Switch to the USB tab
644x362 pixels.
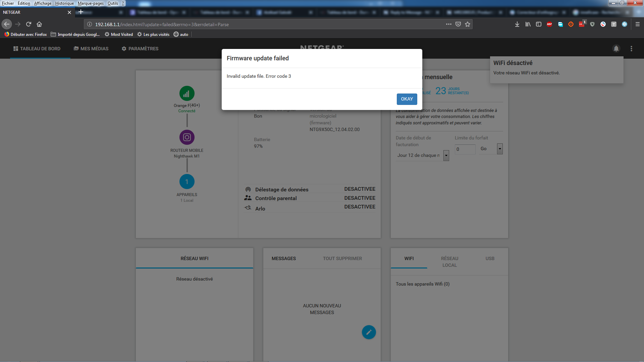pyautogui.click(x=490, y=258)
